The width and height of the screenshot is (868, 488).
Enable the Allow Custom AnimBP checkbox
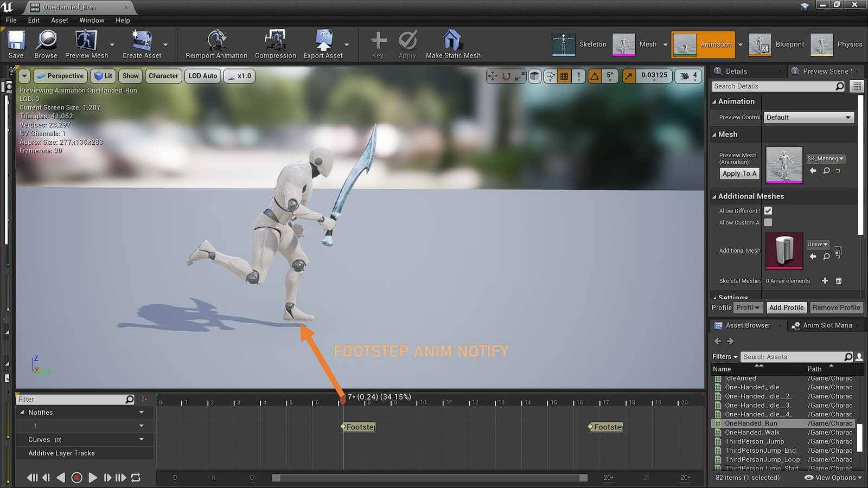click(768, 223)
